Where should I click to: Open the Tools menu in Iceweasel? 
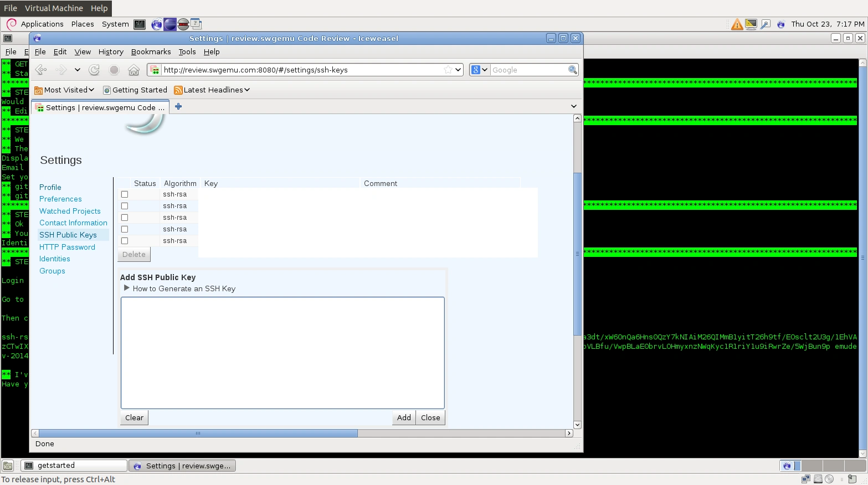pos(187,52)
